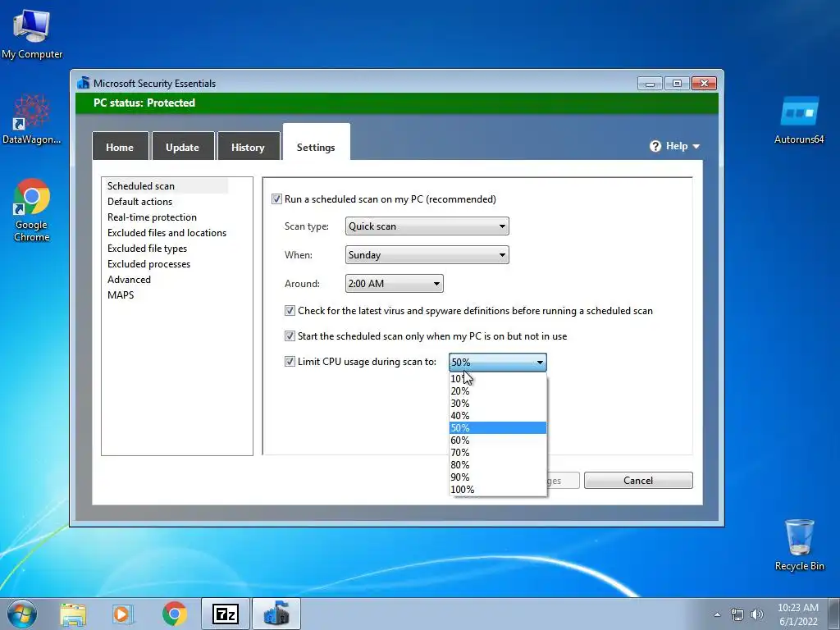Choose 30% from the CPU list
This screenshot has width=840, height=630.
pyautogui.click(x=498, y=404)
